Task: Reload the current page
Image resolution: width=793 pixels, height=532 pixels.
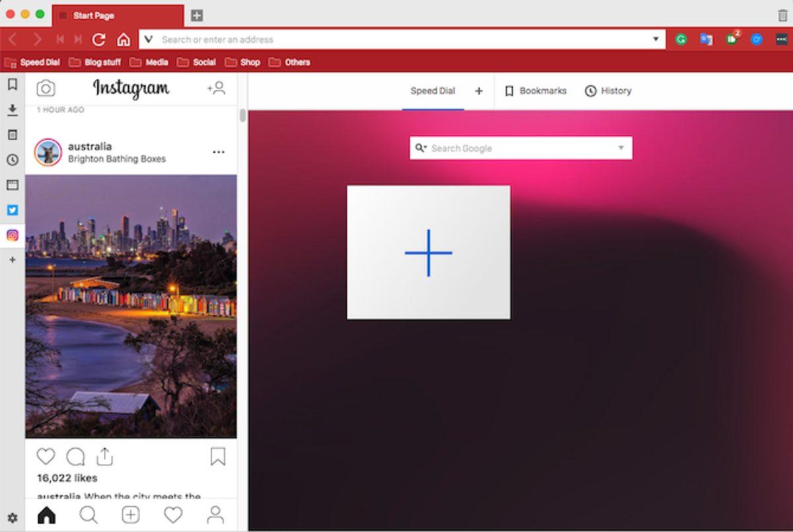Action: 98,39
